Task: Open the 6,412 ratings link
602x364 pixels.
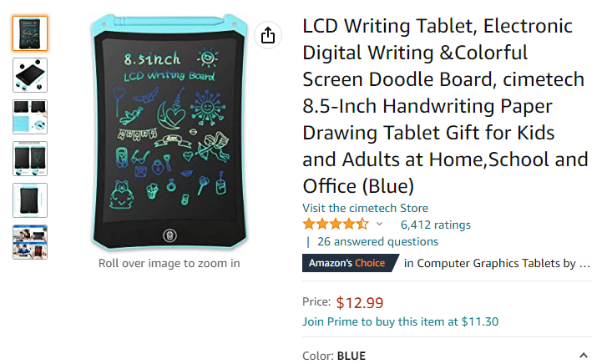Action: point(436,225)
